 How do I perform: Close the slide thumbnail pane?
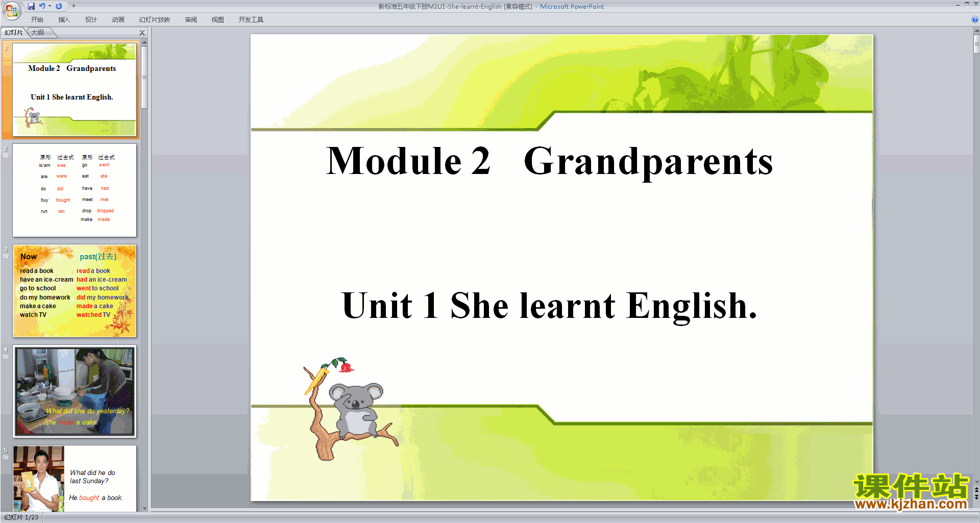pos(142,33)
